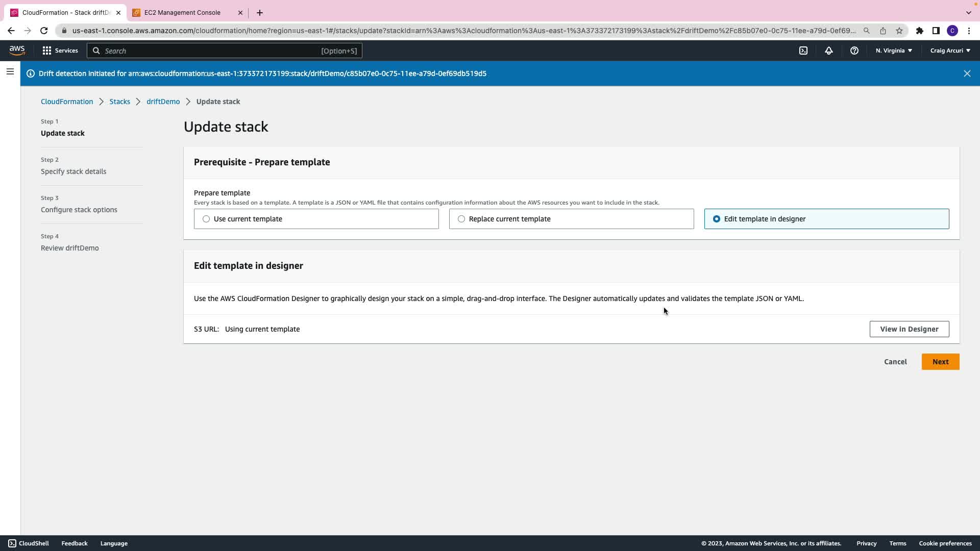Open the Craig Arcuri account dropdown
This screenshot has width=980, height=551.
(x=950, y=51)
